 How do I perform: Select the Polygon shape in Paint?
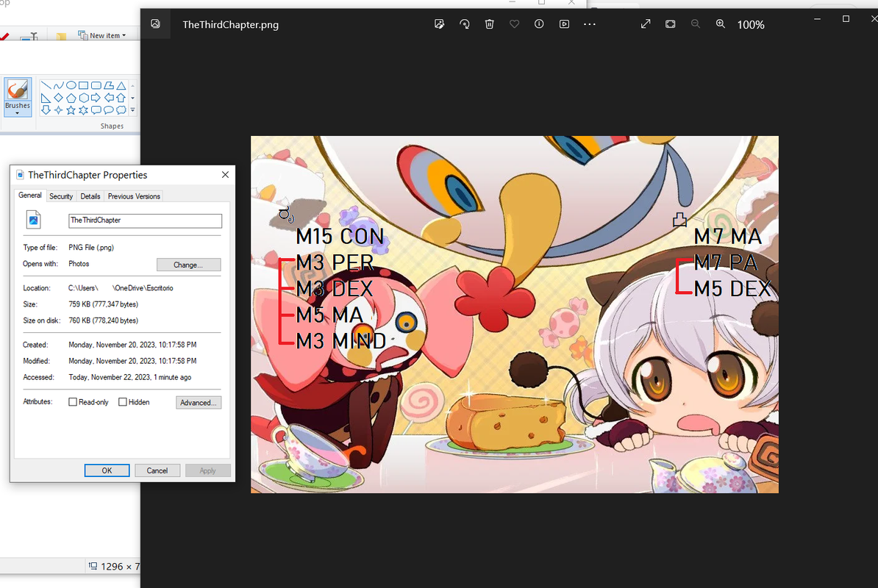coord(109,85)
